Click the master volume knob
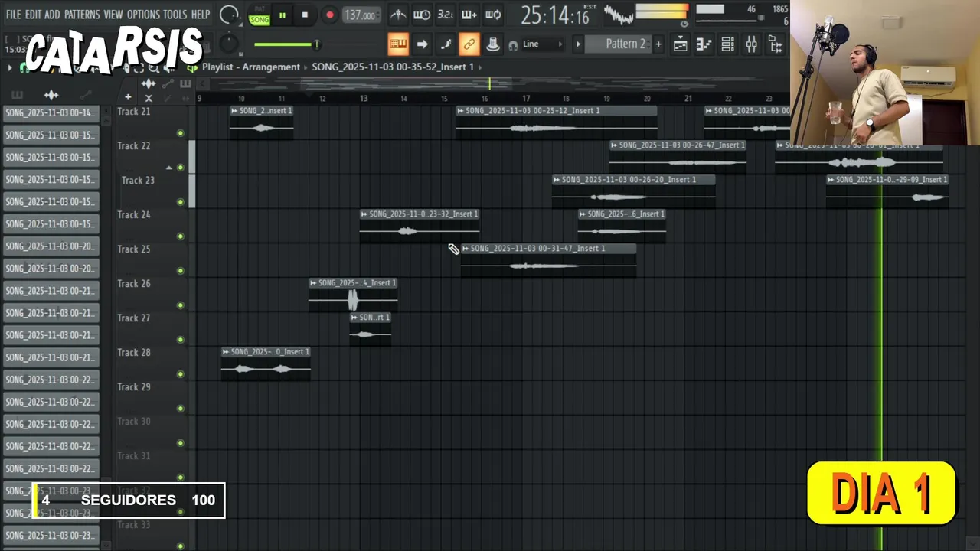Viewport: 980px width, 551px height. (x=229, y=15)
